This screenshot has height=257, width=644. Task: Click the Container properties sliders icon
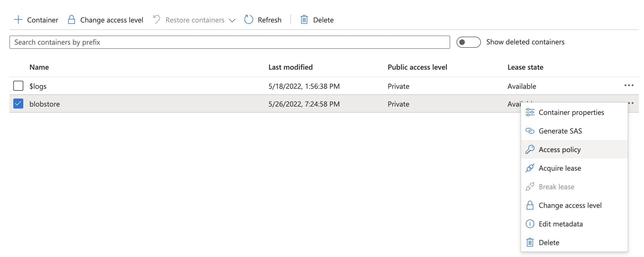(530, 112)
